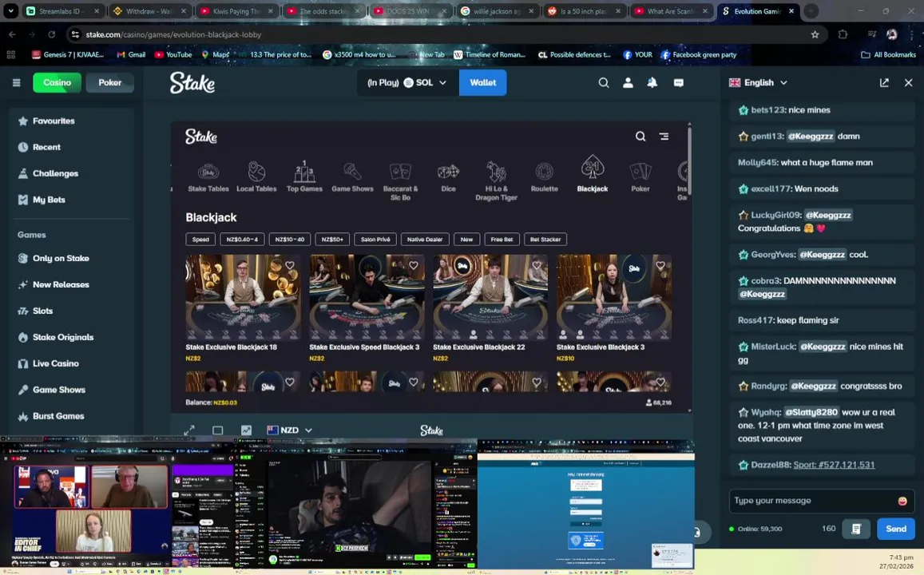Open the lobby menu lines icon

coord(664,137)
